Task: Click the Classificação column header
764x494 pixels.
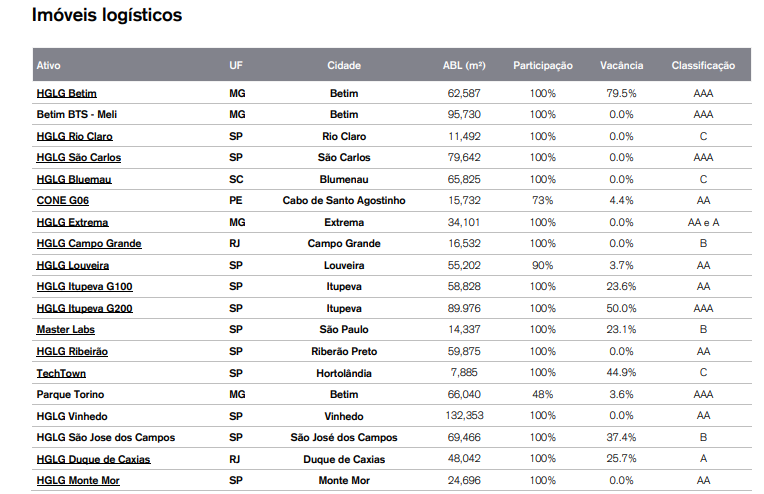Action: click(x=703, y=66)
